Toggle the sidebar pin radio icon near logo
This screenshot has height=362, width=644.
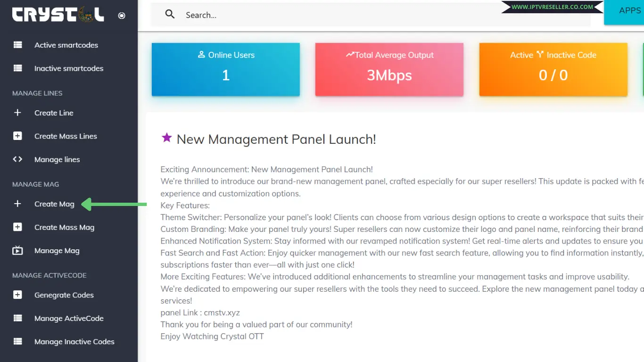[x=122, y=16]
